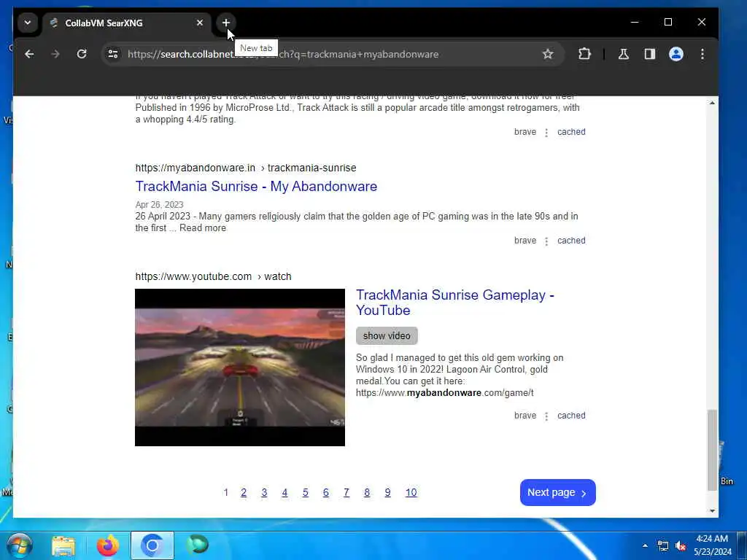Image resolution: width=747 pixels, height=560 pixels.
Task: Open the Chrome profile avatar
Action: [x=676, y=54]
